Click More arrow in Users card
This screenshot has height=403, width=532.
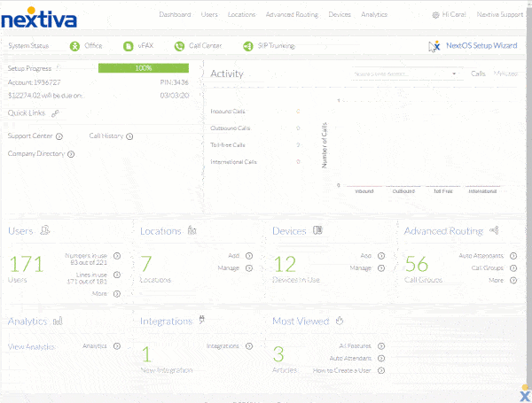117,294
